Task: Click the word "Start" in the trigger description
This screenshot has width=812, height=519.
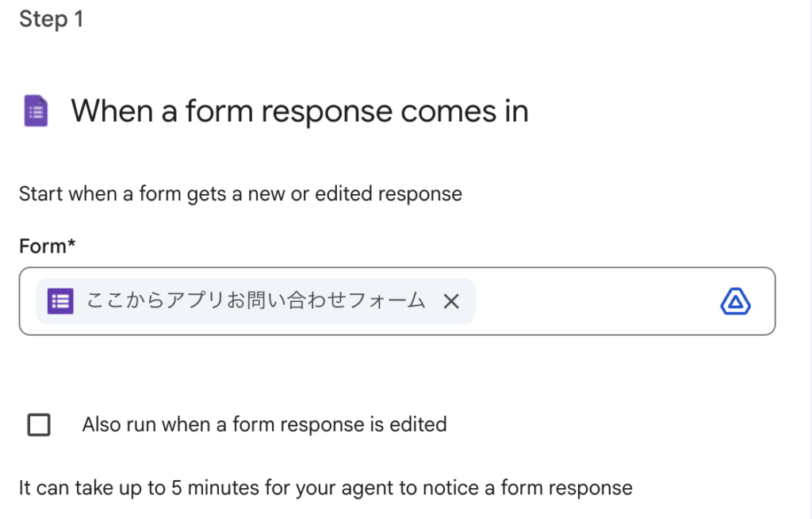Action: (39, 193)
